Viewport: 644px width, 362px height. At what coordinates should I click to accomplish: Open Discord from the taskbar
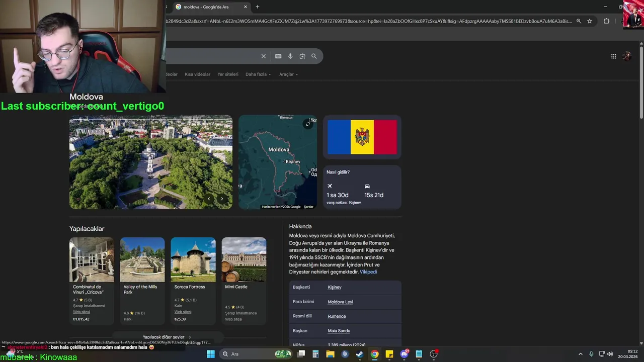click(x=404, y=354)
